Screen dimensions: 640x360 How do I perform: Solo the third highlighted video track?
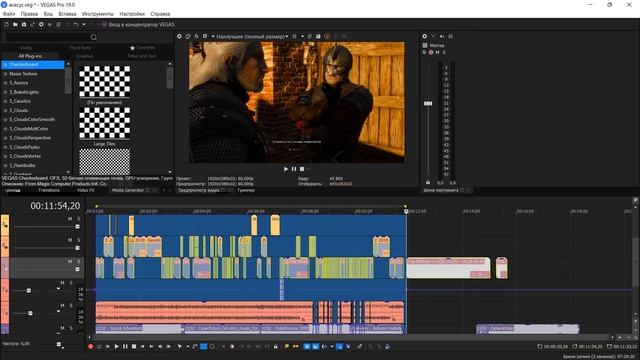point(78,261)
